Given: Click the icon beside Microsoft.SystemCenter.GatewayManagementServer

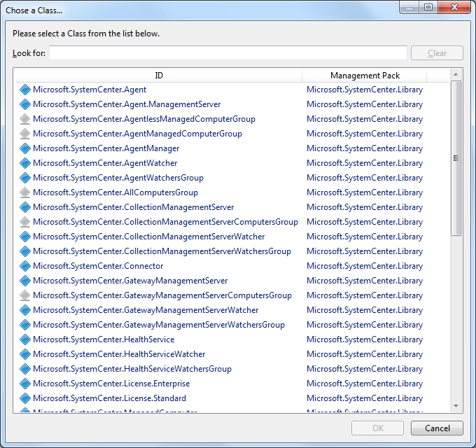Looking at the screenshot, I should coord(25,281).
